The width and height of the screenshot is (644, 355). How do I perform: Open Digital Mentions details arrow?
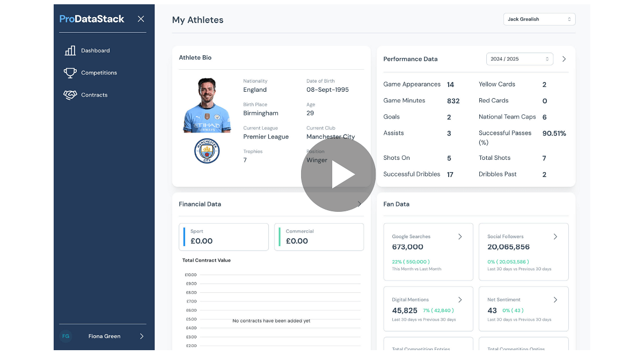(460, 300)
